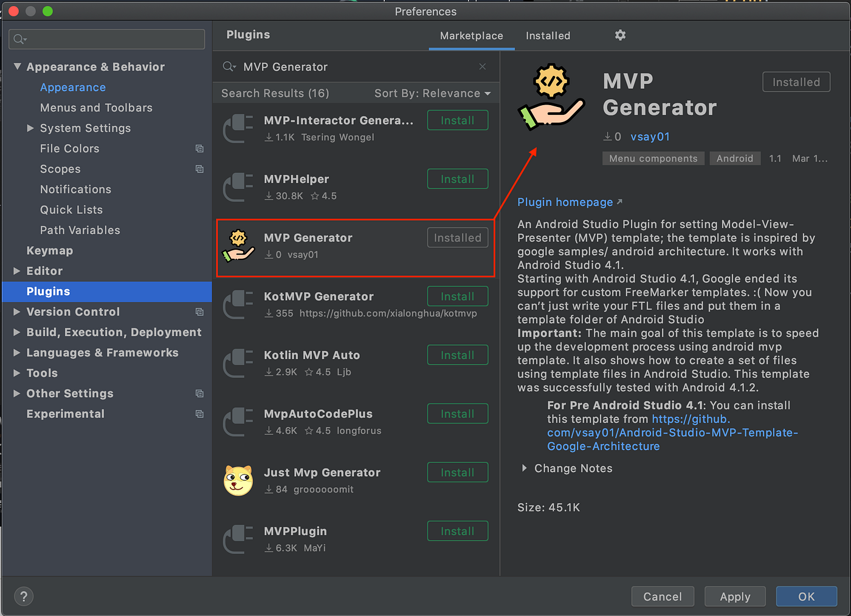Open Path Variables settings

80,230
